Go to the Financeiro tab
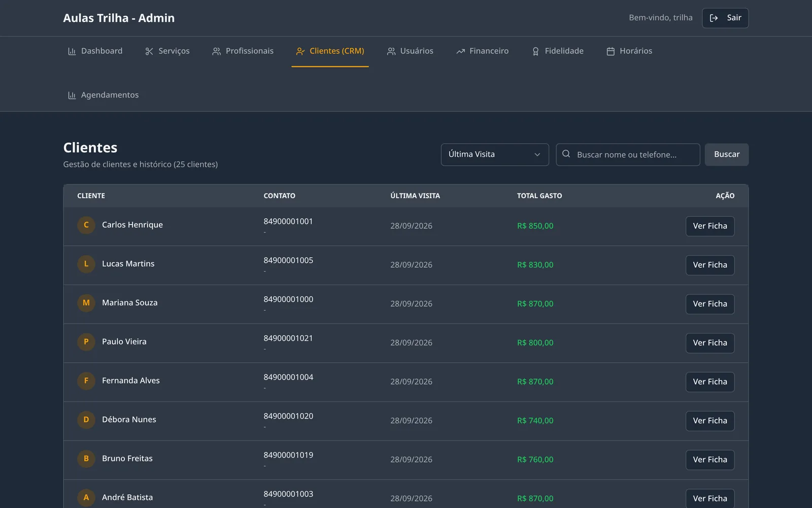This screenshot has width=812, height=508. click(x=482, y=51)
